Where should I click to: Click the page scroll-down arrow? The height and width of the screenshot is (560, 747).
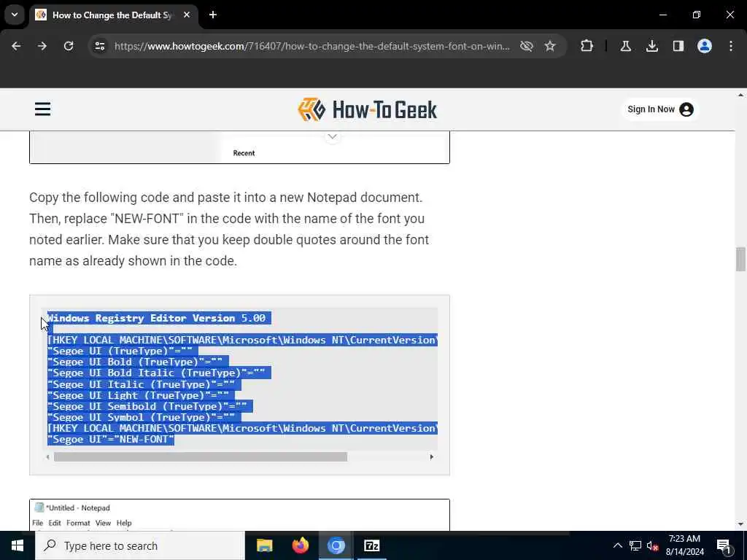click(740, 524)
